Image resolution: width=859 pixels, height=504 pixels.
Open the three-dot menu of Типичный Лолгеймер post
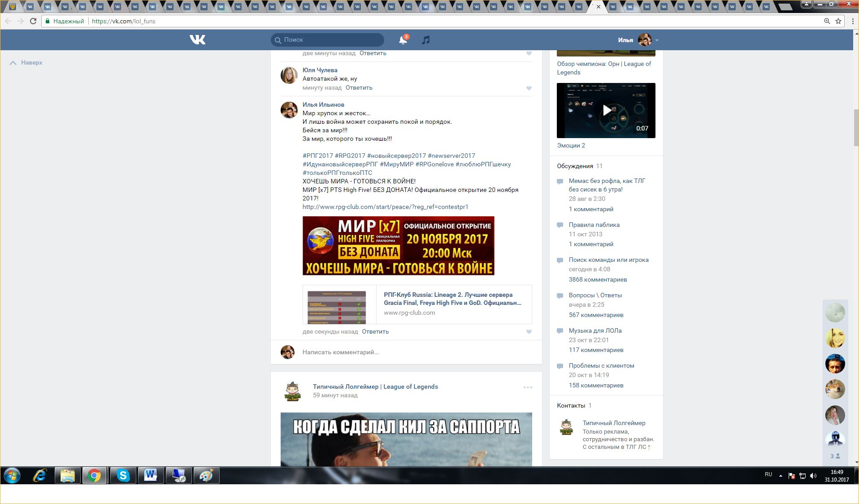click(x=528, y=387)
